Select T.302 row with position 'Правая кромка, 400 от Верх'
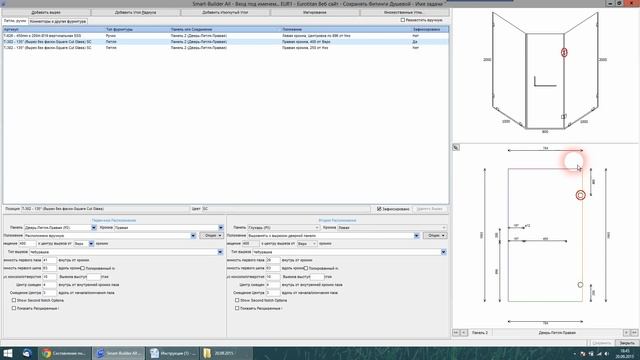Image resolution: width=640 pixels, height=360 pixels. [x=226, y=42]
